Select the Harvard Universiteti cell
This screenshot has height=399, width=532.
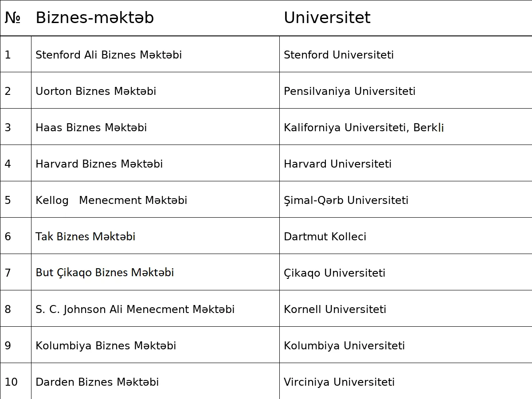click(x=337, y=164)
